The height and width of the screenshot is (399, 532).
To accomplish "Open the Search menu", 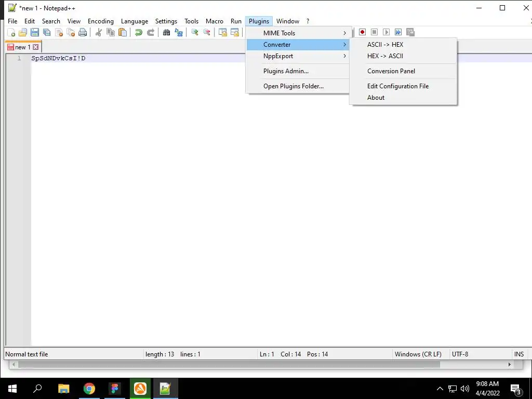I will point(51,21).
